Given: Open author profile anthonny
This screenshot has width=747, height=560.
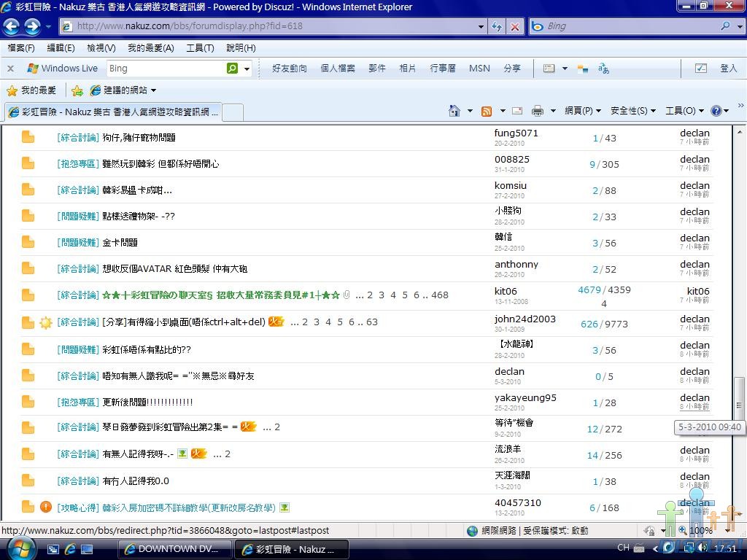Looking at the screenshot, I should click(x=516, y=264).
